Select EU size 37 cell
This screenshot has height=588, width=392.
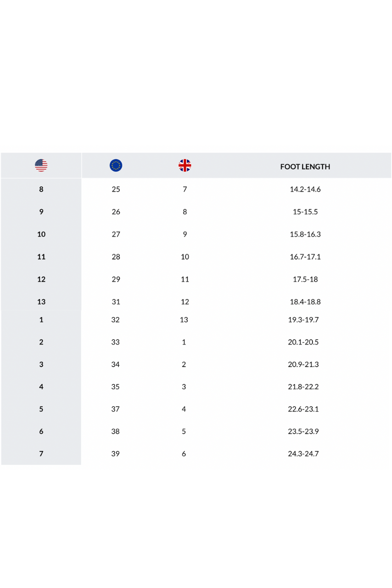point(115,409)
